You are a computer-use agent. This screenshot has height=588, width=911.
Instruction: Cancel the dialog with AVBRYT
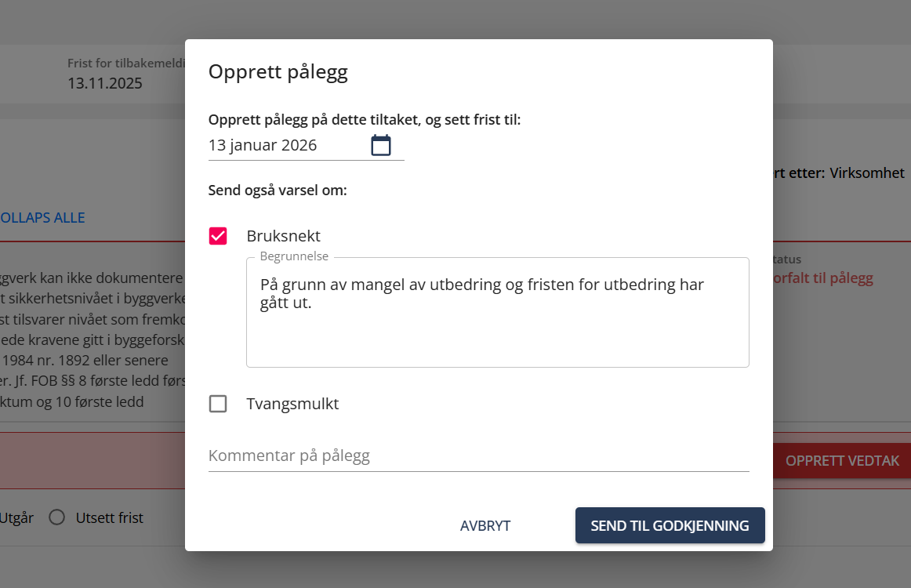click(x=485, y=525)
